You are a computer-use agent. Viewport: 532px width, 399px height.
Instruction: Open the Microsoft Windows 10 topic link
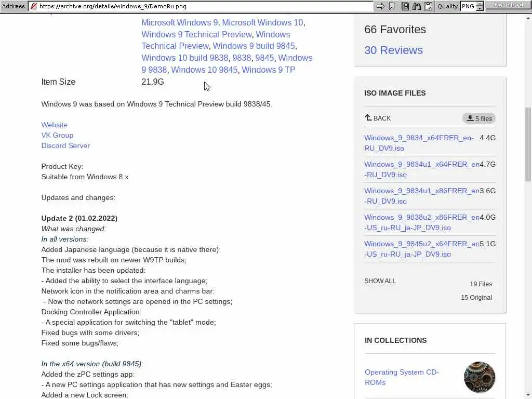262,22
